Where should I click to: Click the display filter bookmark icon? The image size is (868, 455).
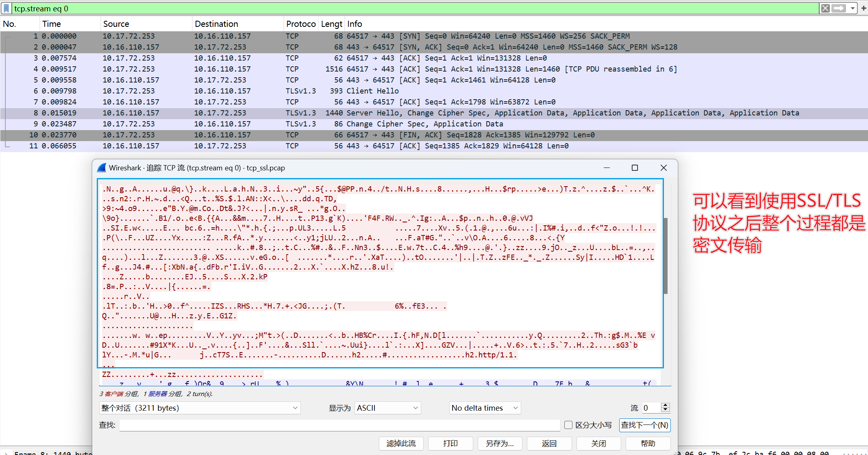pos(7,9)
